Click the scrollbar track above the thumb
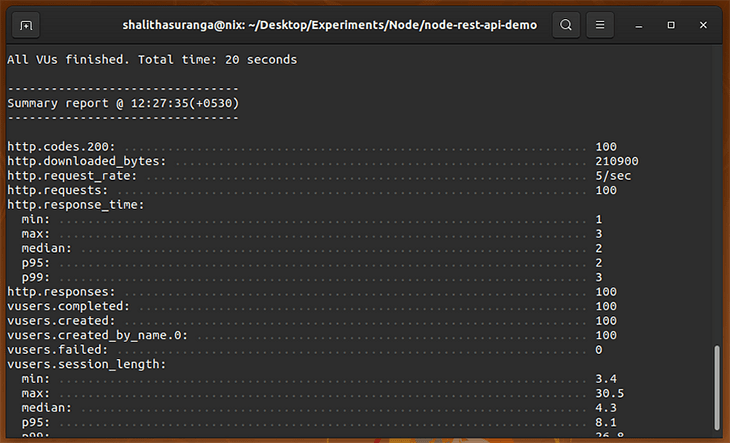 click(x=717, y=195)
